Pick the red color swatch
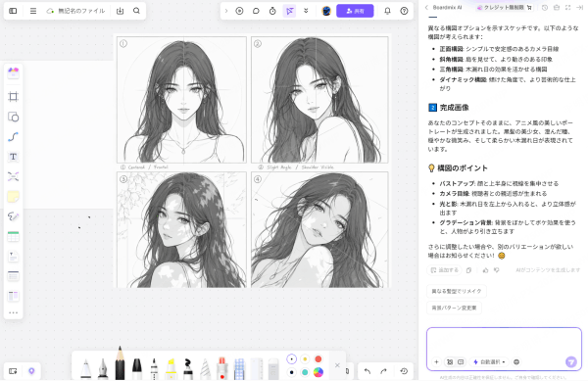This screenshot has width=588, height=381. pos(318,358)
